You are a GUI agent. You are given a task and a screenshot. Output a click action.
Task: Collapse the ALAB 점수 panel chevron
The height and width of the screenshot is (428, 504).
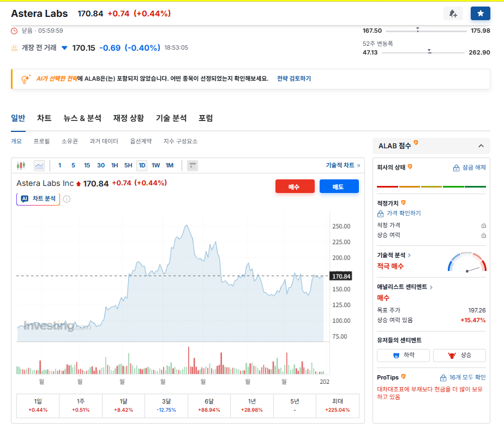[x=481, y=146]
